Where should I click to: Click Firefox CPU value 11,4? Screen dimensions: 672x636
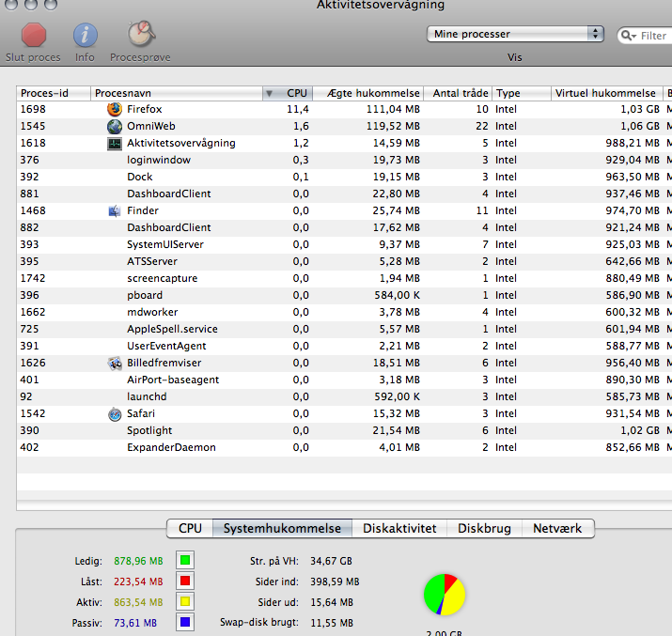(298, 110)
